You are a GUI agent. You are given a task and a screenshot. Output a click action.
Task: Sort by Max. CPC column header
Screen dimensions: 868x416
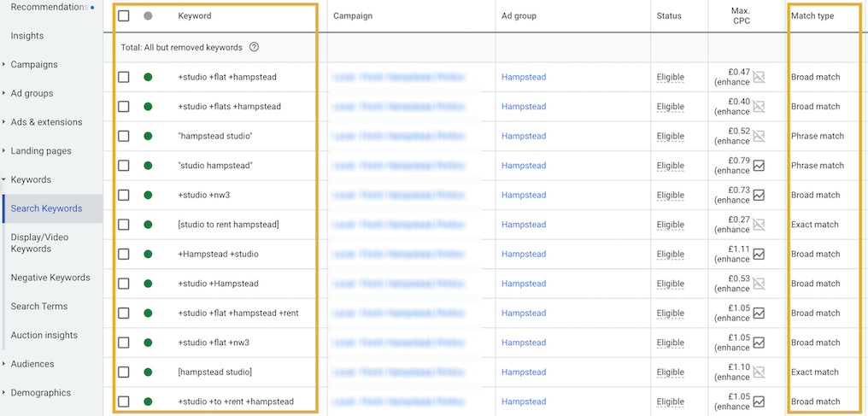740,16
